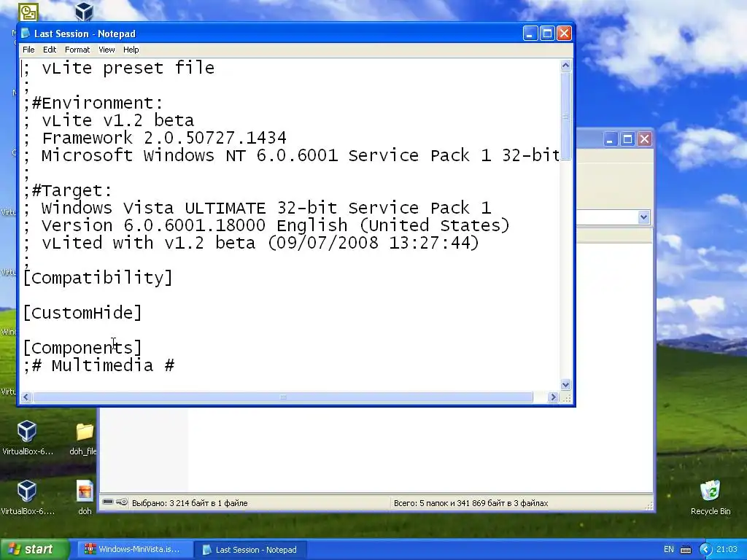The height and width of the screenshot is (560, 747).
Task: Minimize the background archive window
Action: 611,139
